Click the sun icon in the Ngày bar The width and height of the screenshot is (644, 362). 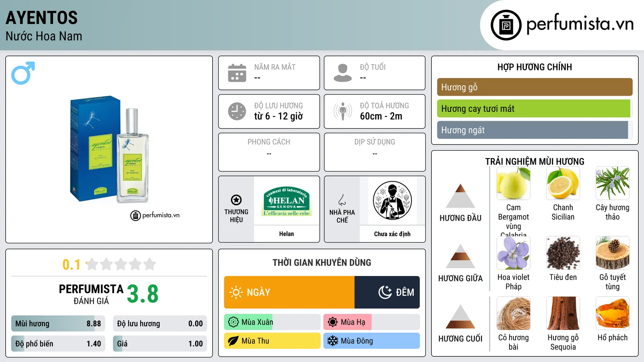point(236,292)
